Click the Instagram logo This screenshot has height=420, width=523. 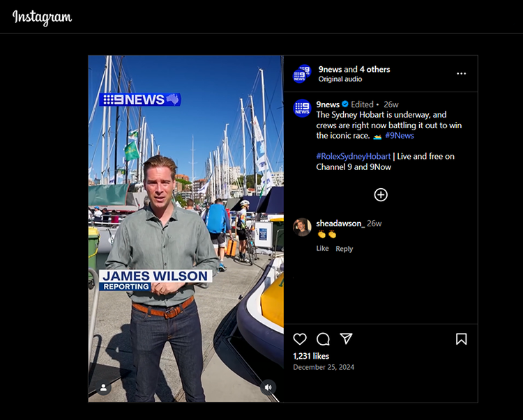tap(42, 17)
